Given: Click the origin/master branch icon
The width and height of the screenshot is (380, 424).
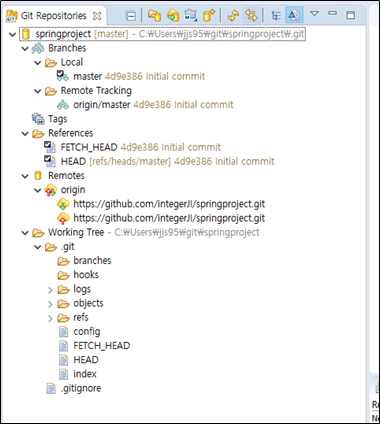Looking at the screenshot, I should tap(63, 105).
